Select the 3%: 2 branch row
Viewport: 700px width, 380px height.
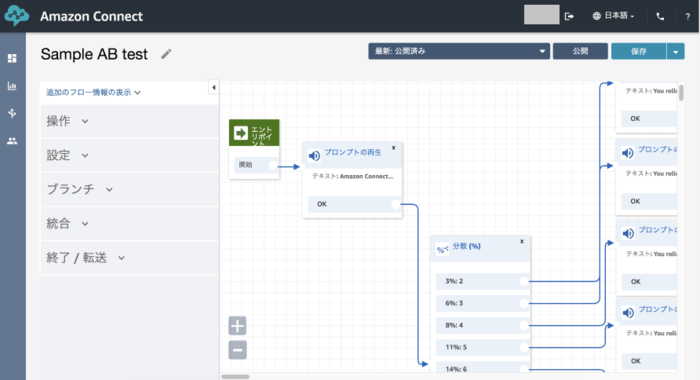483,281
